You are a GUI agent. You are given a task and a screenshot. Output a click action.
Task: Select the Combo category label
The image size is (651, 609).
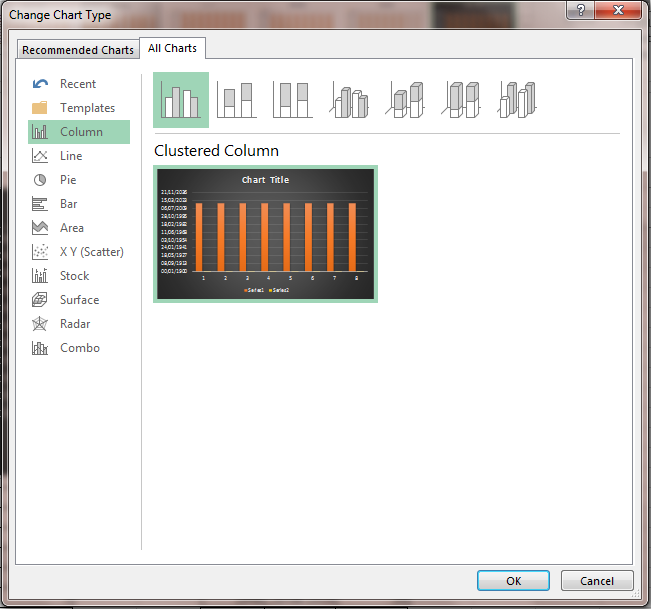pos(80,348)
